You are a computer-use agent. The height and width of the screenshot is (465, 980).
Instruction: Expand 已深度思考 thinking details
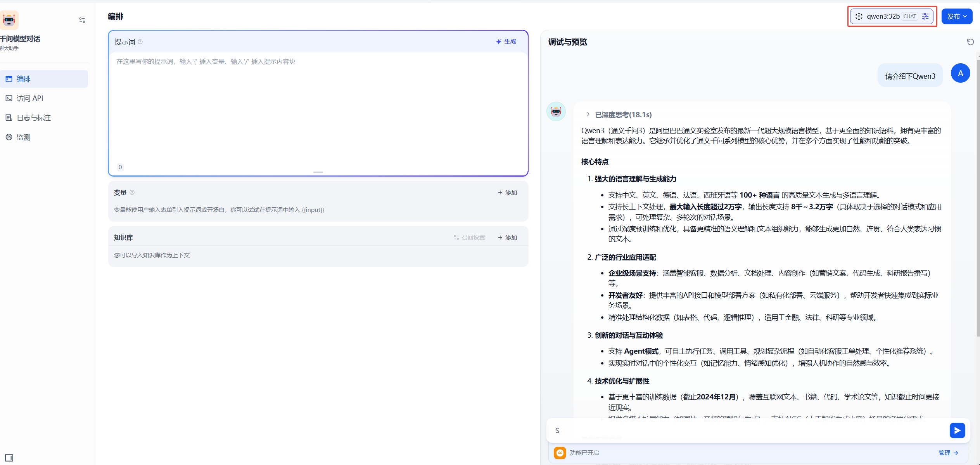[619, 115]
